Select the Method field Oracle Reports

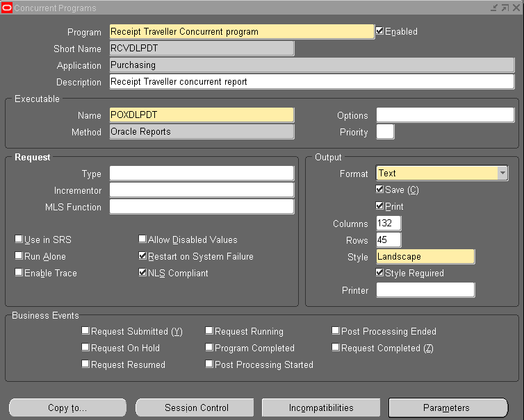(202, 131)
